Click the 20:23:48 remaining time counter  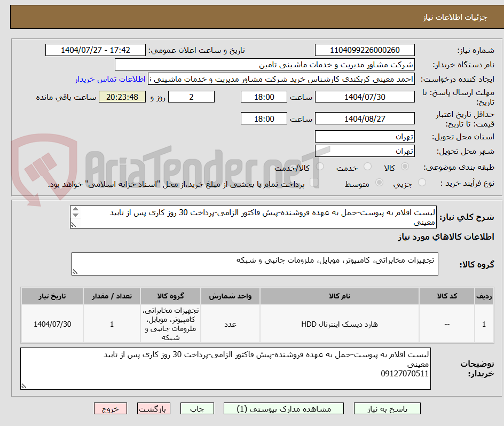[122, 97]
